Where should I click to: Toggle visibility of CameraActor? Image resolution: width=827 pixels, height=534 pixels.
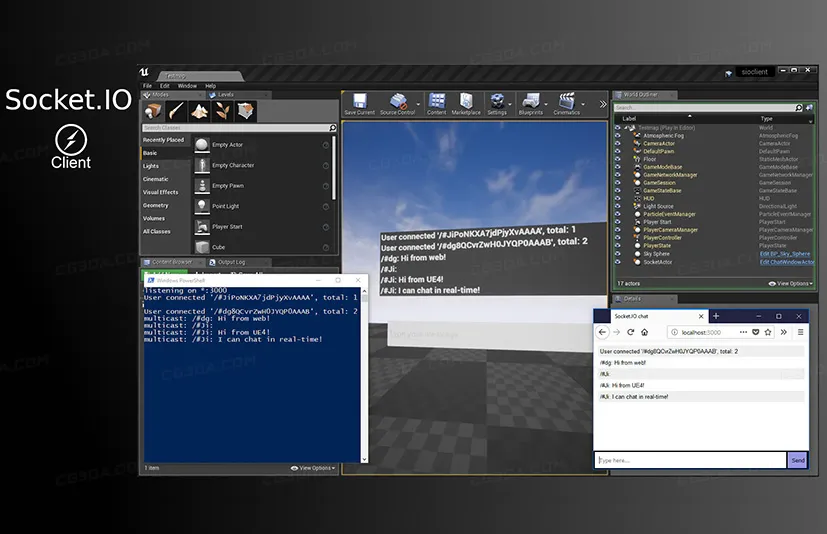click(x=618, y=144)
